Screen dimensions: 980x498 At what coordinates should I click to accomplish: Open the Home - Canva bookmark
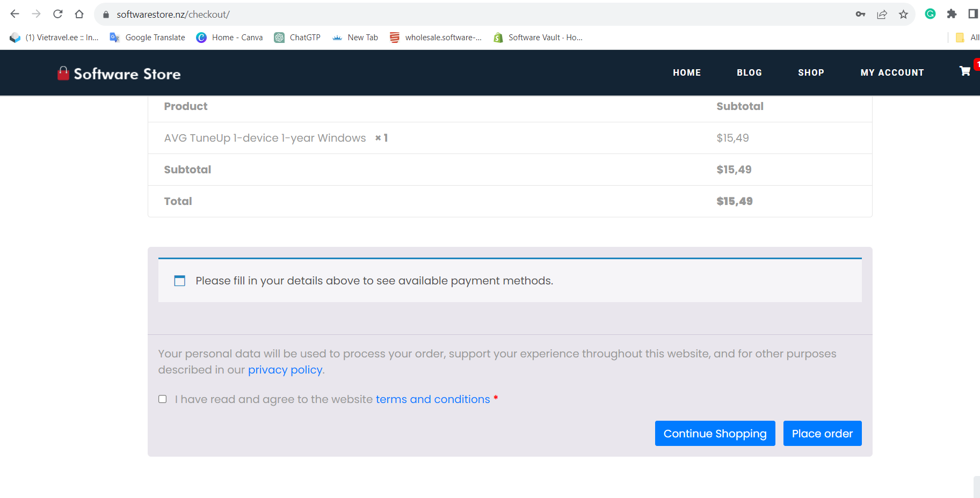(x=229, y=38)
